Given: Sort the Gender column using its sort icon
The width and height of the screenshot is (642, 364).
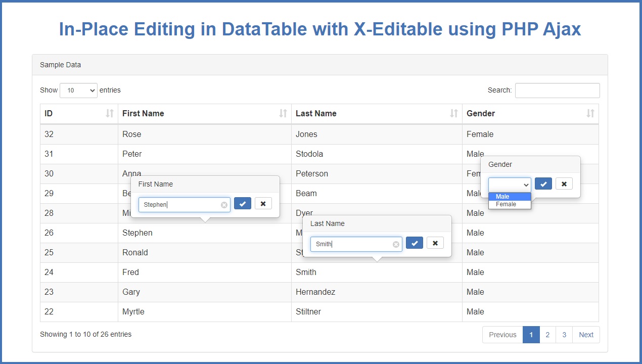Looking at the screenshot, I should click(x=590, y=114).
